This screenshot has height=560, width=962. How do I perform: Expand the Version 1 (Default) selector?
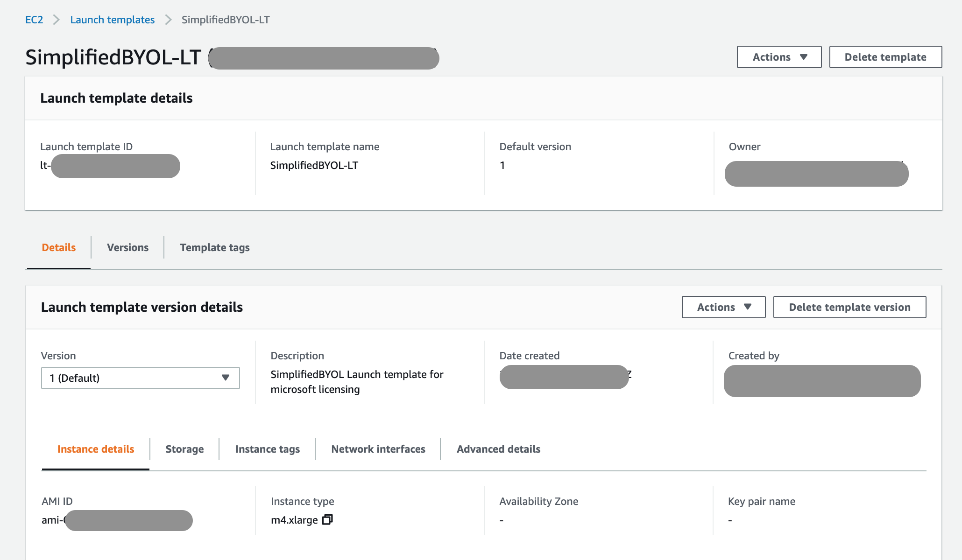click(140, 378)
